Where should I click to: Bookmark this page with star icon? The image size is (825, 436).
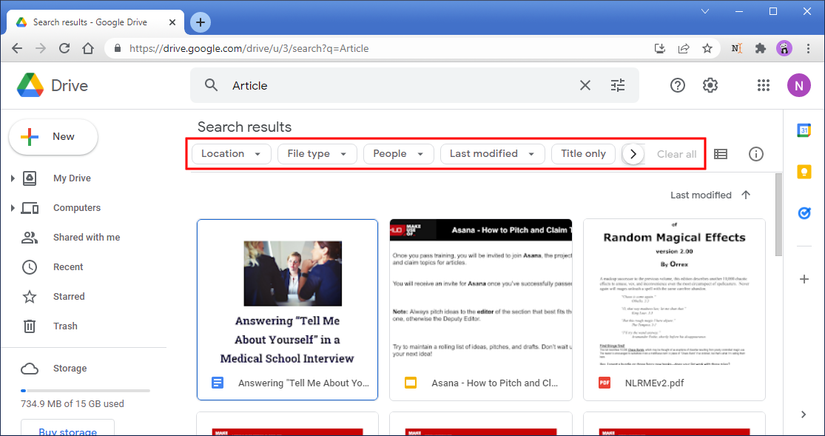707,48
